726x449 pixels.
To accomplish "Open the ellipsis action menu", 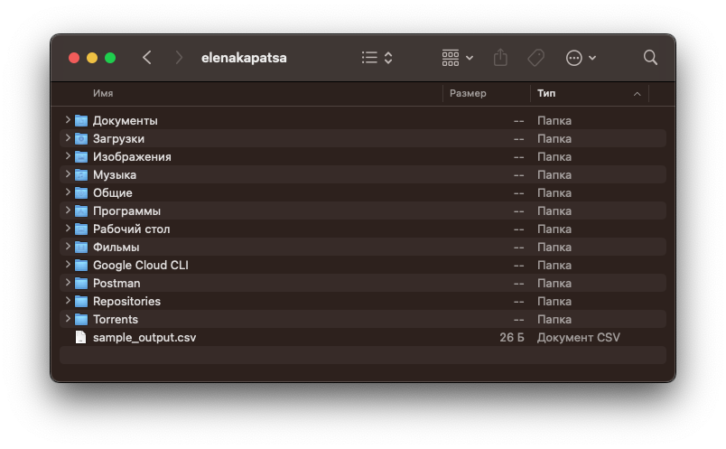I will point(581,58).
